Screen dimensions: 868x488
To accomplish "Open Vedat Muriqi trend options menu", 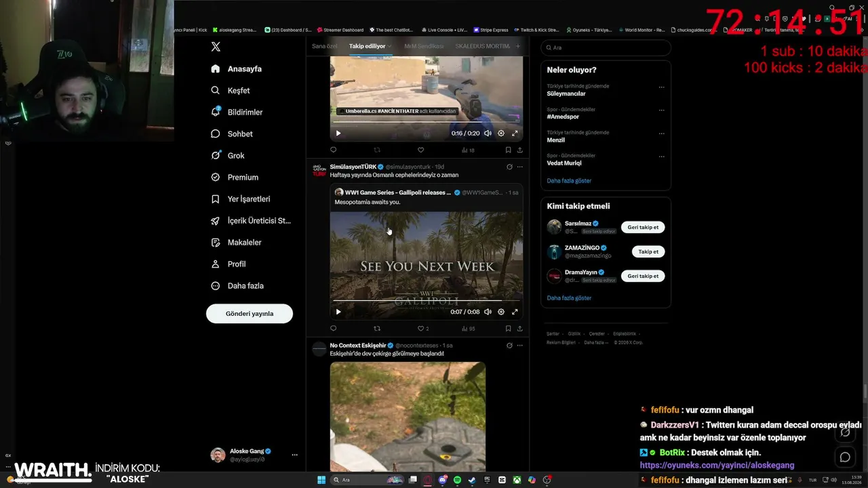I will point(661,157).
